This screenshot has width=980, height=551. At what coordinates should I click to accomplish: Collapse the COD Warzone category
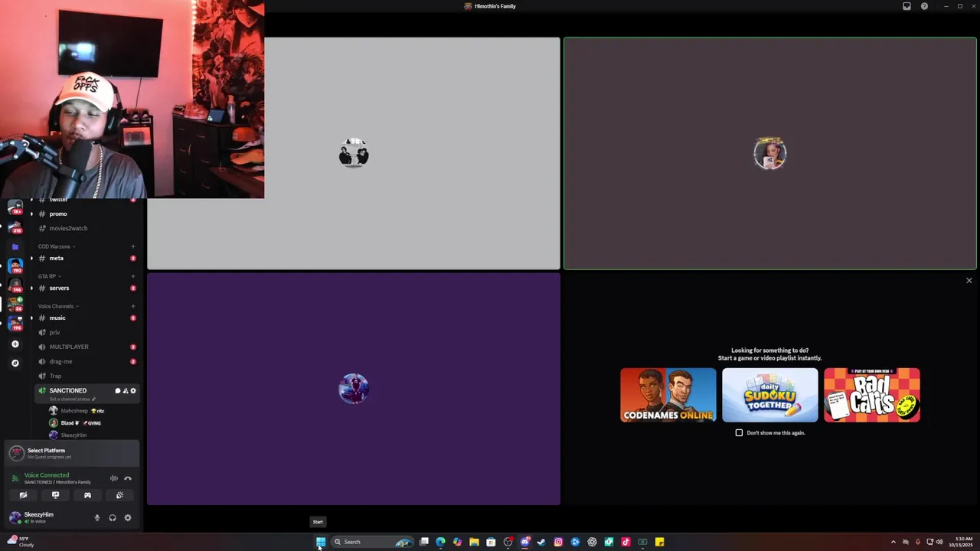(56, 246)
